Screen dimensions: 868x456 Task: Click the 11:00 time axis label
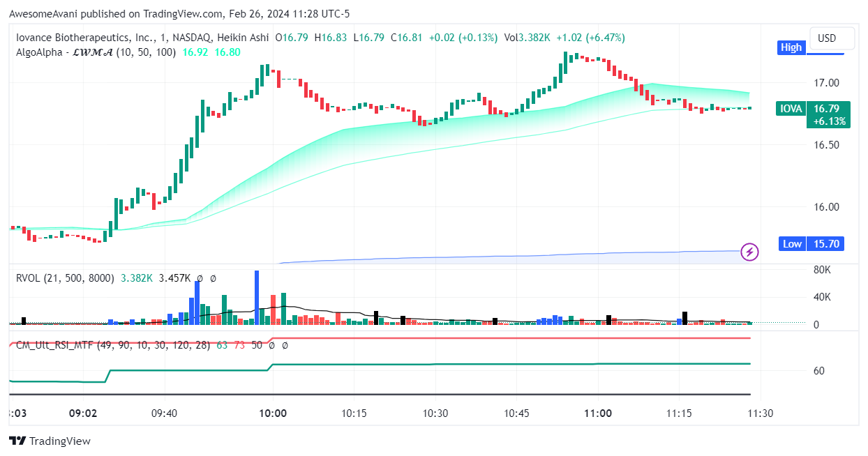coord(598,413)
